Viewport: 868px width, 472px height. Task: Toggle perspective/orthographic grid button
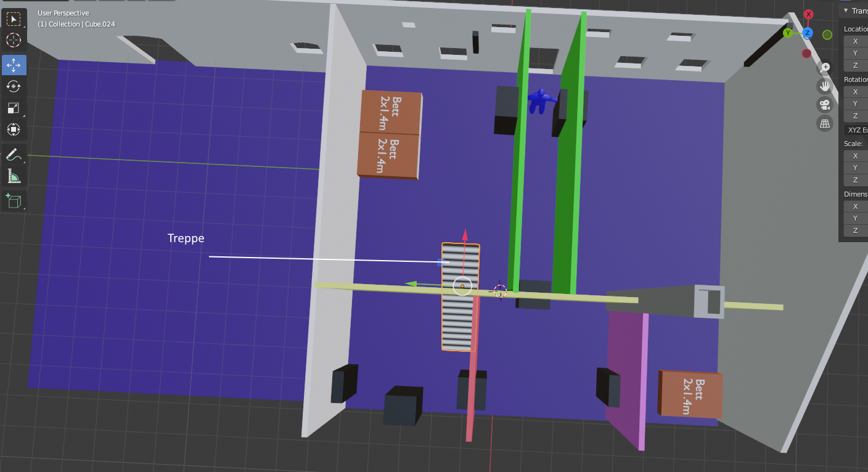tap(825, 123)
